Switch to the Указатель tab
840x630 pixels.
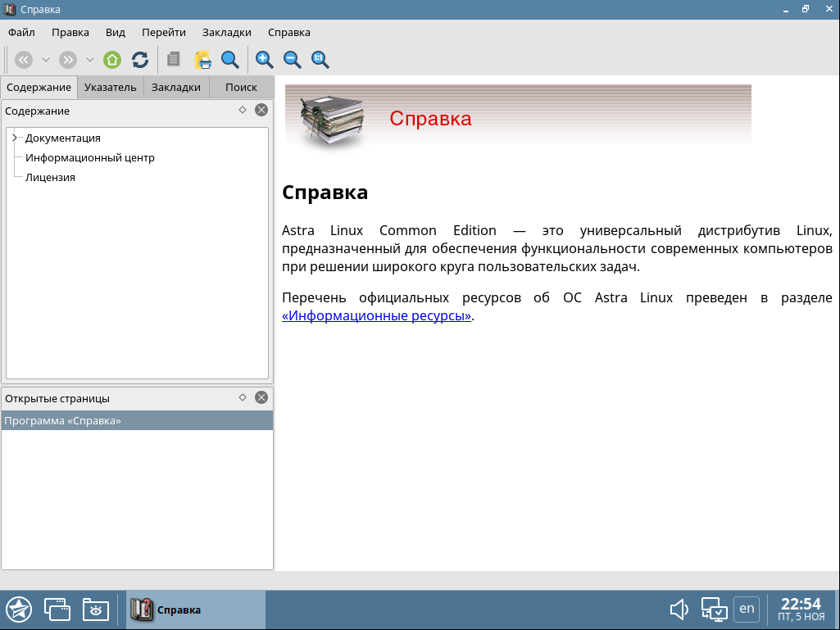110,87
